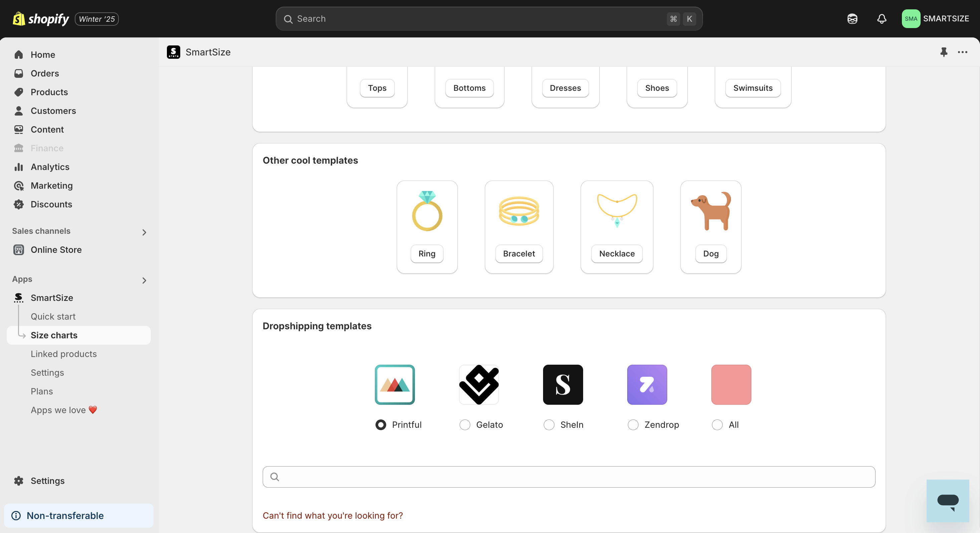Select the Printful radio button
980x533 pixels.
tap(381, 424)
